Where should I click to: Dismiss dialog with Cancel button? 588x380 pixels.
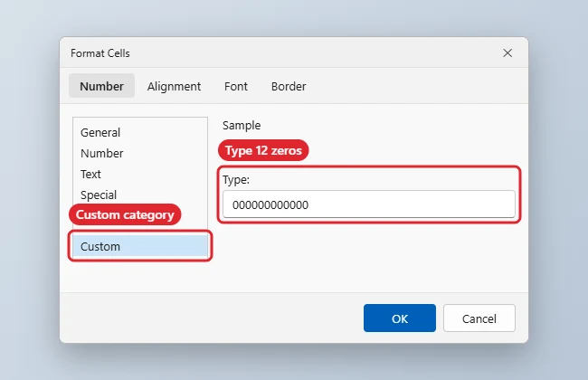[479, 318]
